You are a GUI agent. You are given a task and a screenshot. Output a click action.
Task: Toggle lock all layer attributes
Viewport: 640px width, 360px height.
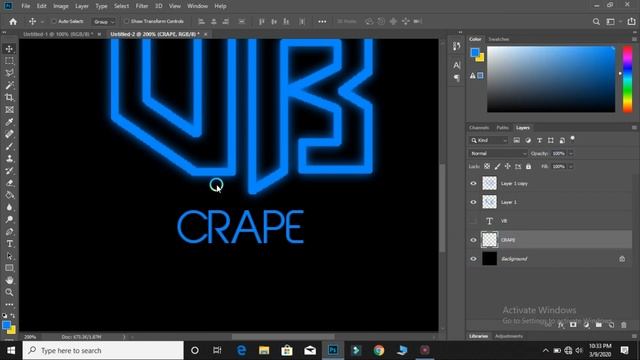point(529,167)
